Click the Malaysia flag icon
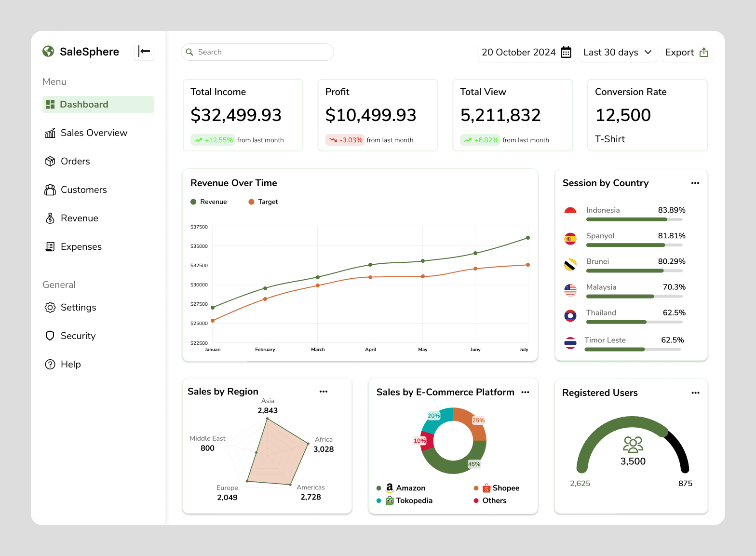 (570, 290)
